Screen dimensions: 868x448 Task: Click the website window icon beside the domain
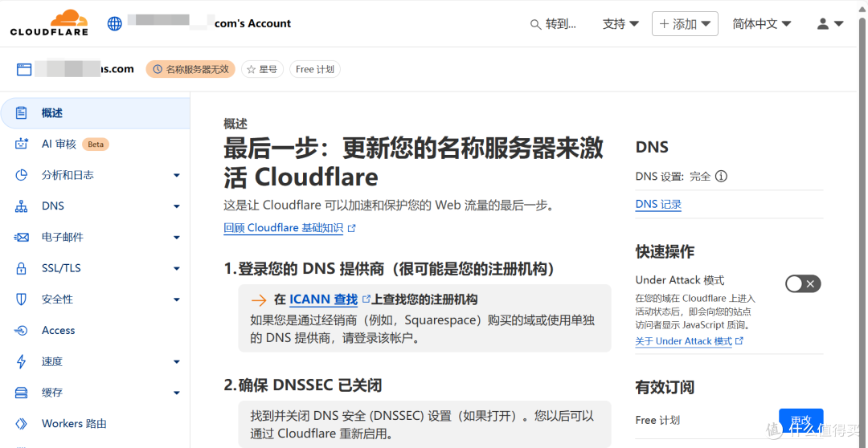click(x=24, y=69)
